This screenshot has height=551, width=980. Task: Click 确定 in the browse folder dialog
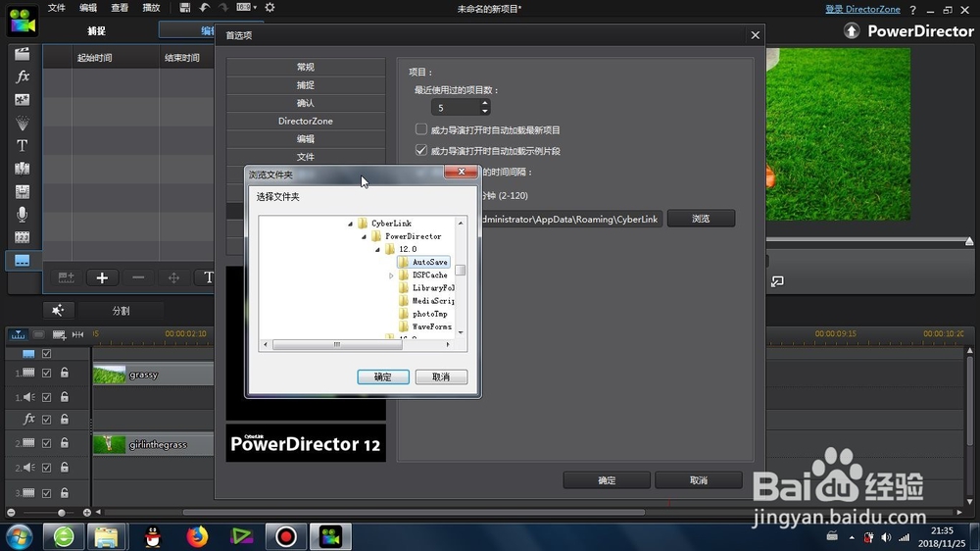tap(383, 376)
